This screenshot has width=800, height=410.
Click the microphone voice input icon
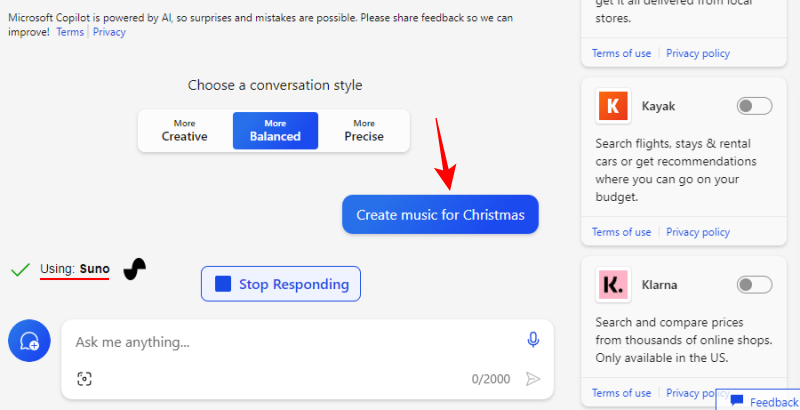click(x=533, y=340)
